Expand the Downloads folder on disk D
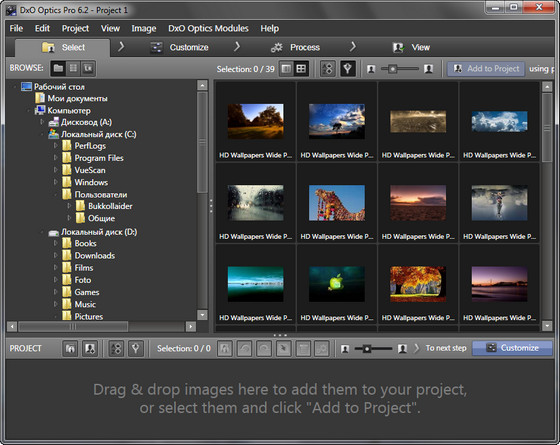560x445 pixels. (x=55, y=255)
